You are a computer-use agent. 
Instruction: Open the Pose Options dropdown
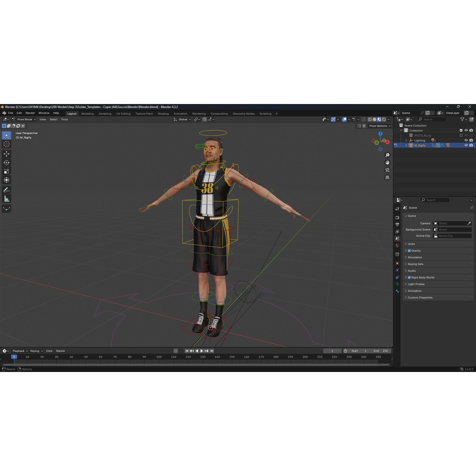tap(380, 126)
